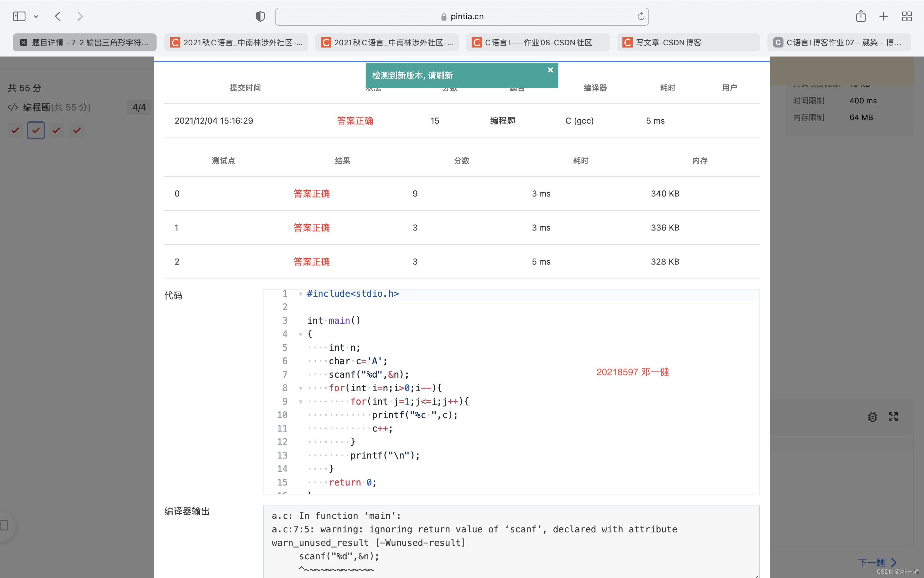924x578 pixels.
Task: Collapse the #include fold arrow on line 1
Action: tap(301, 294)
